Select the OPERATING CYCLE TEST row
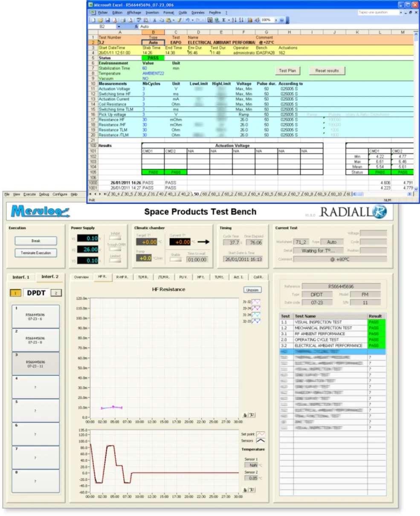The image size is (420, 516). pyautogui.click(x=333, y=340)
